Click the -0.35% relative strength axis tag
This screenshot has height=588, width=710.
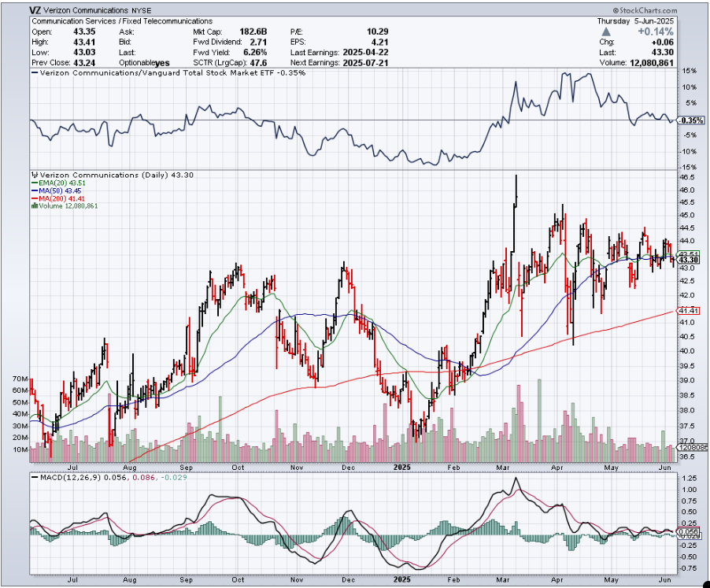(x=691, y=120)
